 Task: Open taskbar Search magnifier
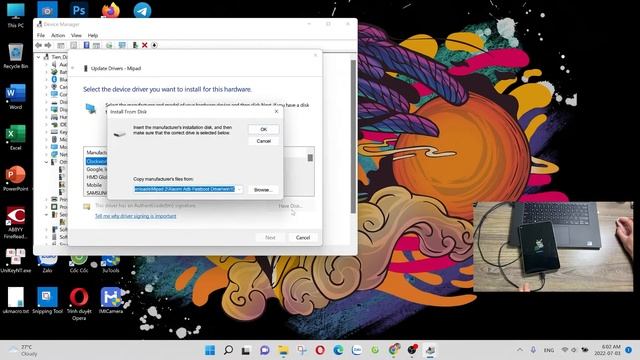[229, 350]
